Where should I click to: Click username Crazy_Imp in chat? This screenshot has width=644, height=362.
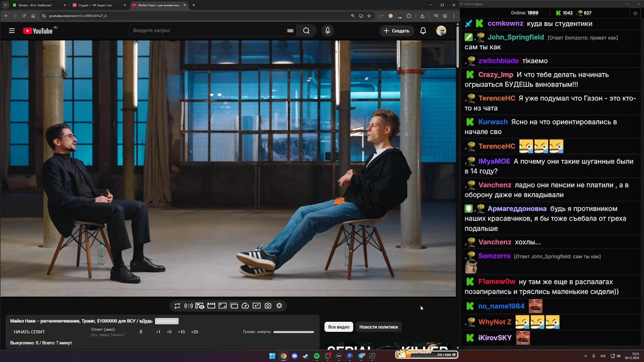[496, 74]
